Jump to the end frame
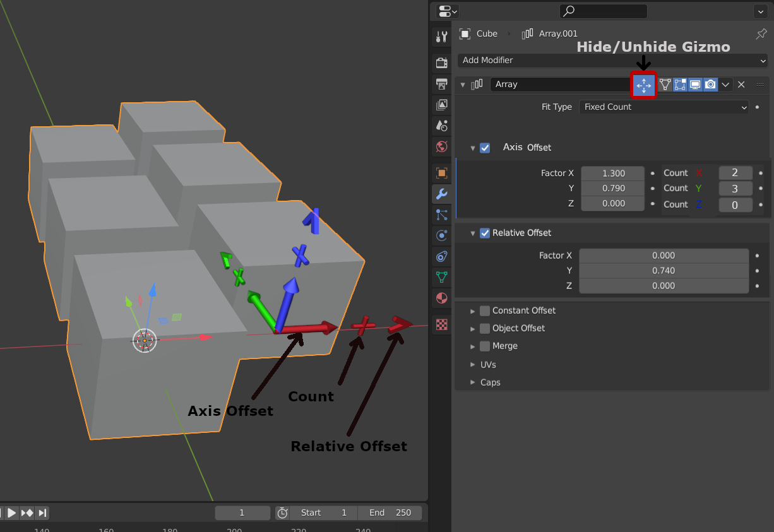The height and width of the screenshot is (532, 774). point(42,512)
